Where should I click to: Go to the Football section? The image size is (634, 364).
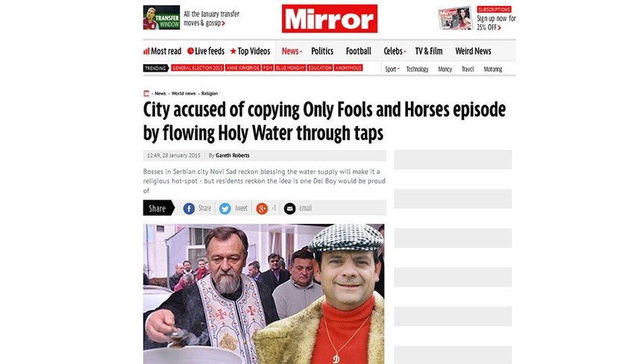[x=358, y=51]
